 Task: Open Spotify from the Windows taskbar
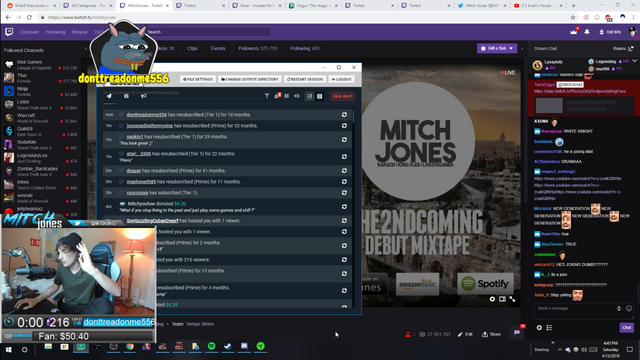tap(211, 346)
